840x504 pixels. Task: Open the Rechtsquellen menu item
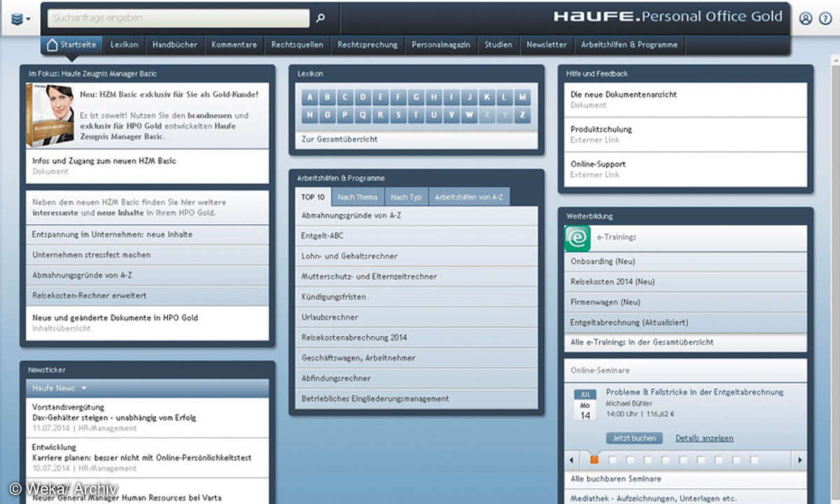pyautogui.click(x=297, y=44)
